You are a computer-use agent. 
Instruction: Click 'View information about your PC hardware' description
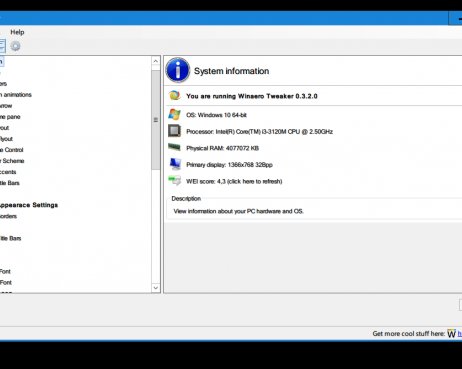tap(238, 211)
